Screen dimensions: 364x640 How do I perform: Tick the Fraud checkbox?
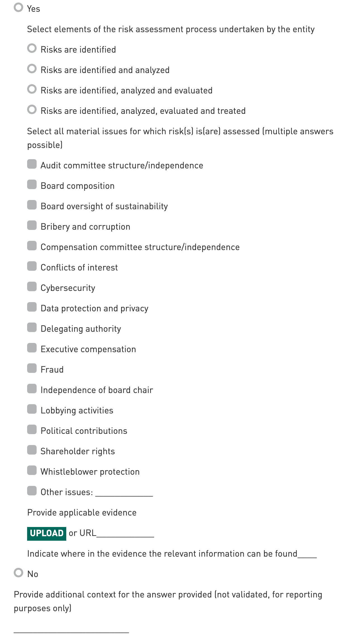[32, 368]
